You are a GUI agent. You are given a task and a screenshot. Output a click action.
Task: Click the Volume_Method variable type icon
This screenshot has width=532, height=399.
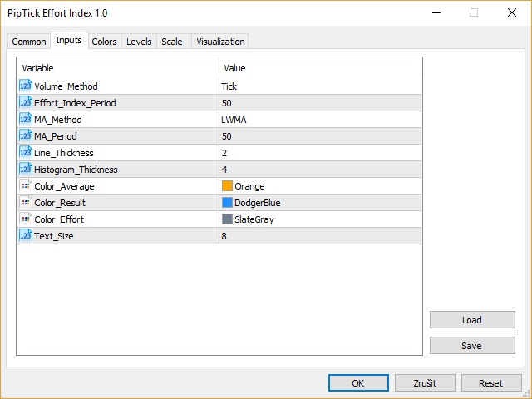pos(25,86)
